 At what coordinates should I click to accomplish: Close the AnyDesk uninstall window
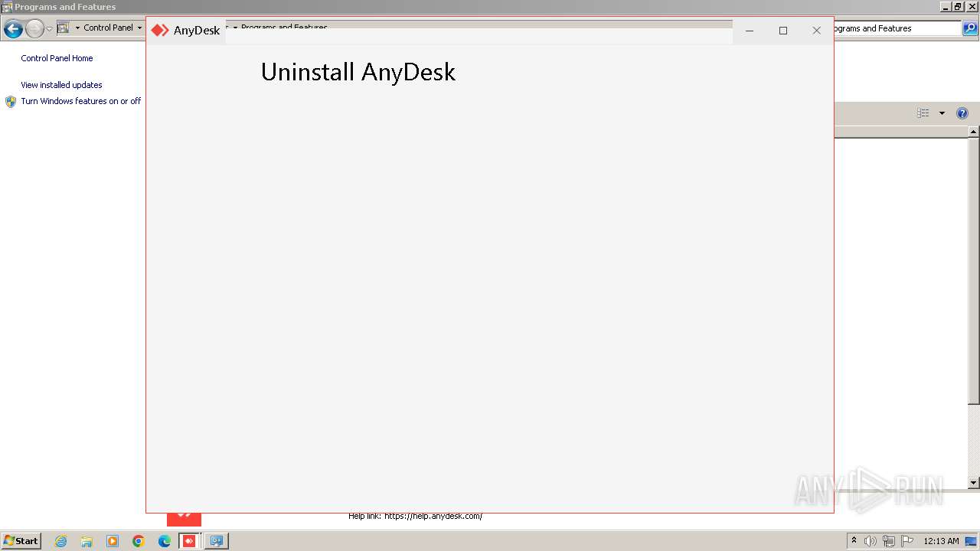click(x=817, y=31)
